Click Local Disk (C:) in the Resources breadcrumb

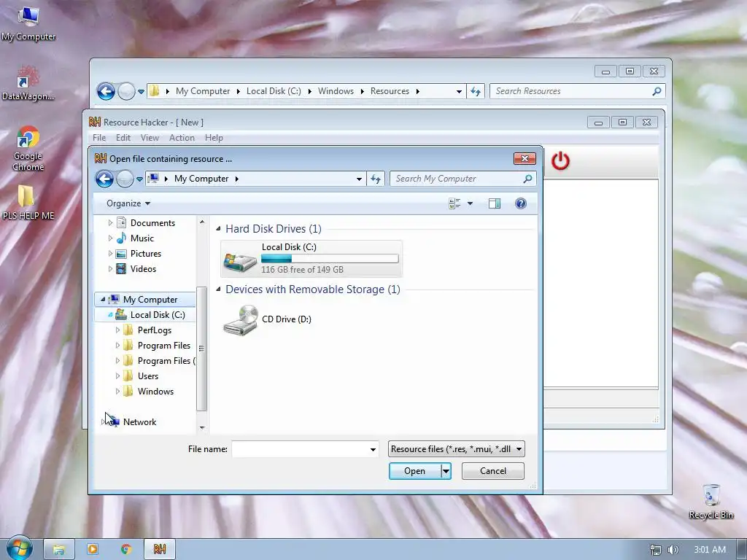274,91
